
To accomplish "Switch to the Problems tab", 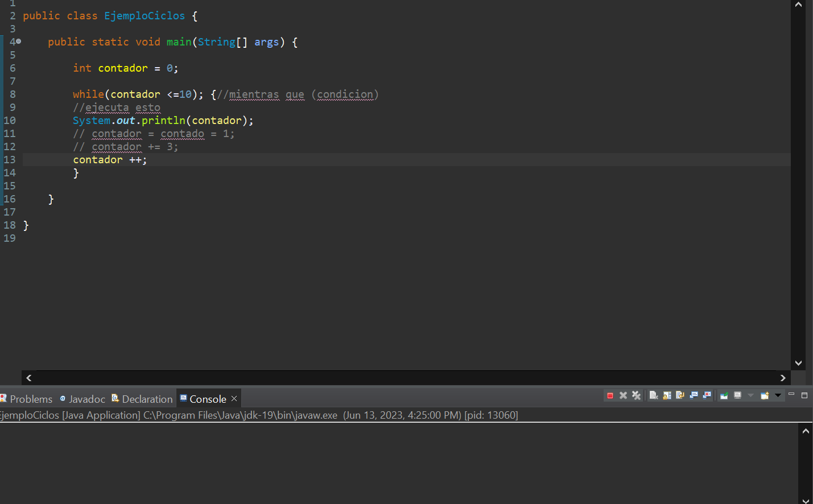I will (26, 399).
